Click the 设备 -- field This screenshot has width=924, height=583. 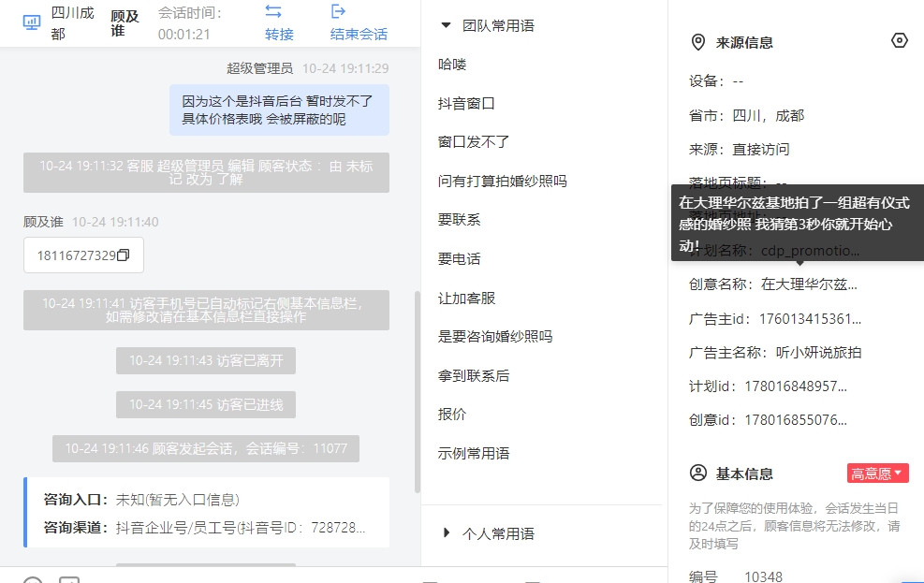(x=716, y=81)
